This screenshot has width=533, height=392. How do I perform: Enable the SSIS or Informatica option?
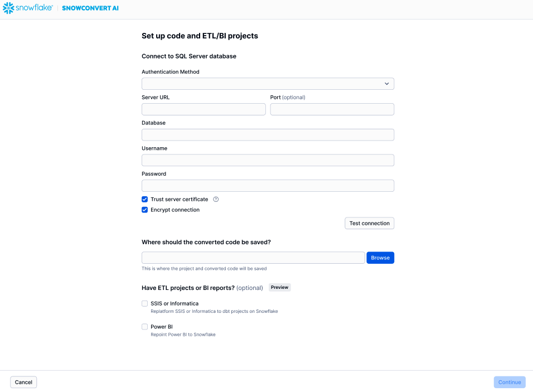click(145, 304)
